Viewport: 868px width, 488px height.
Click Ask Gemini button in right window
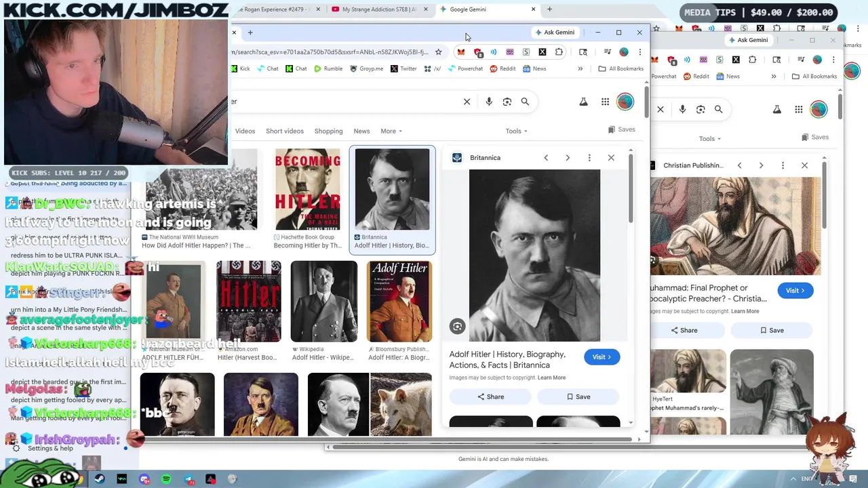748,40
